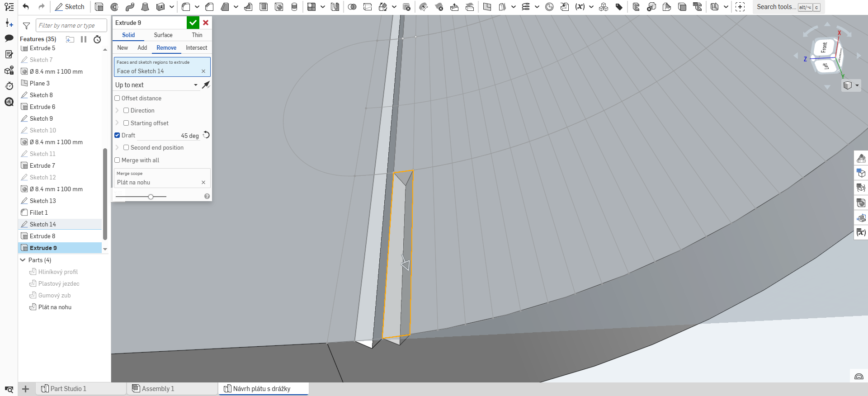Flip extrude direction with arrow icon

click(x=206, y=85)
